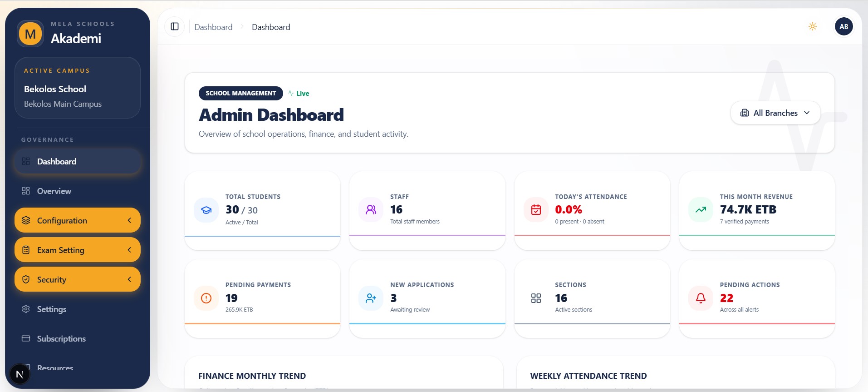Click the Governance section label

pyautogui.click(x=47, y=139)
